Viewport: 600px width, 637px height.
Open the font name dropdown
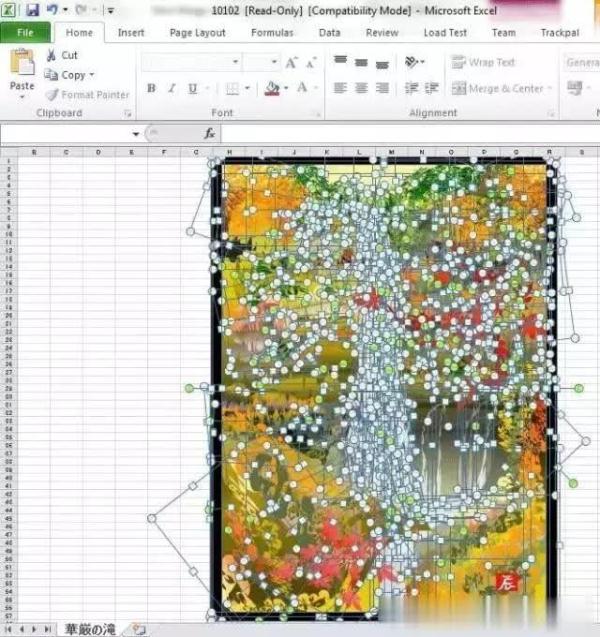[x=235, y=62]
